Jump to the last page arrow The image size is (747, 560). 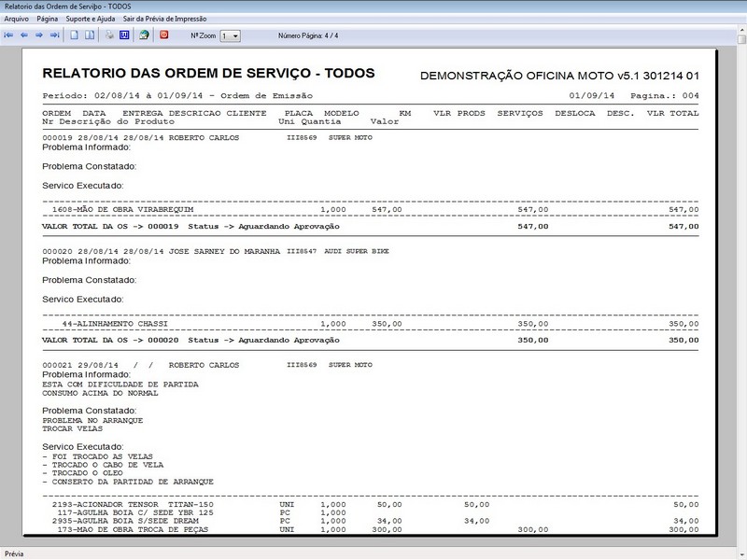coord(55,35)
